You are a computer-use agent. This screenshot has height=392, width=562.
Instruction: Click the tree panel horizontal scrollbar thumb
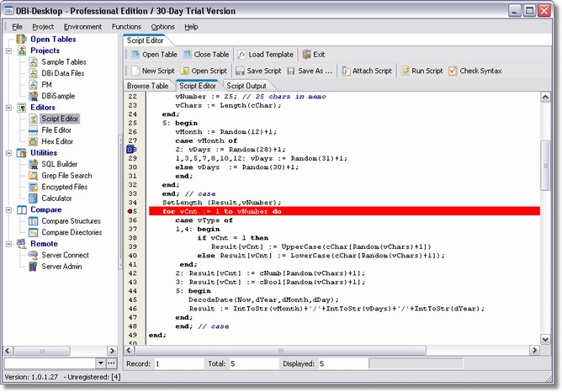[42, 351]
